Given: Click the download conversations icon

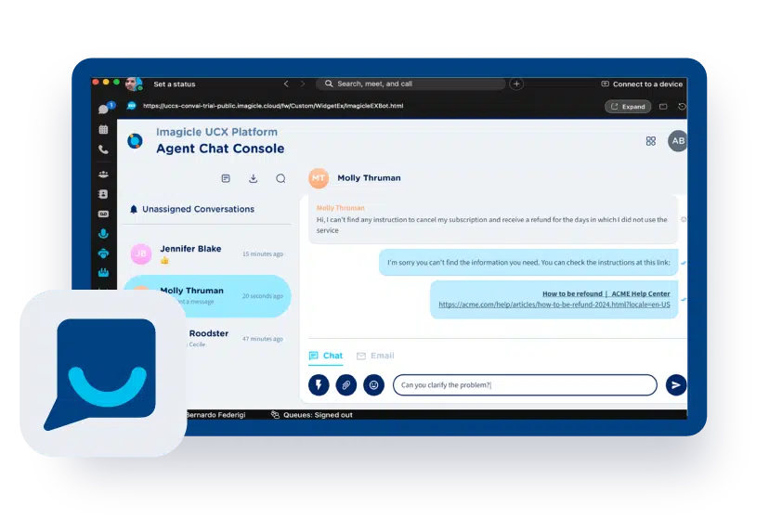Looking at the screenshot, I should pyautogui.click(x=253, y=178).
